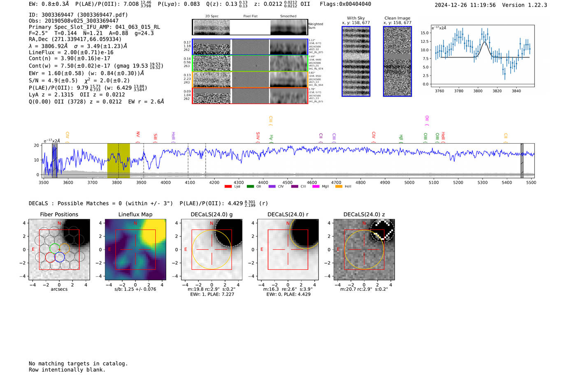The width and height of the screenshot is (576, 392).
Task: Open the DECaLS(24.0) r cutout
Action: 288,249
